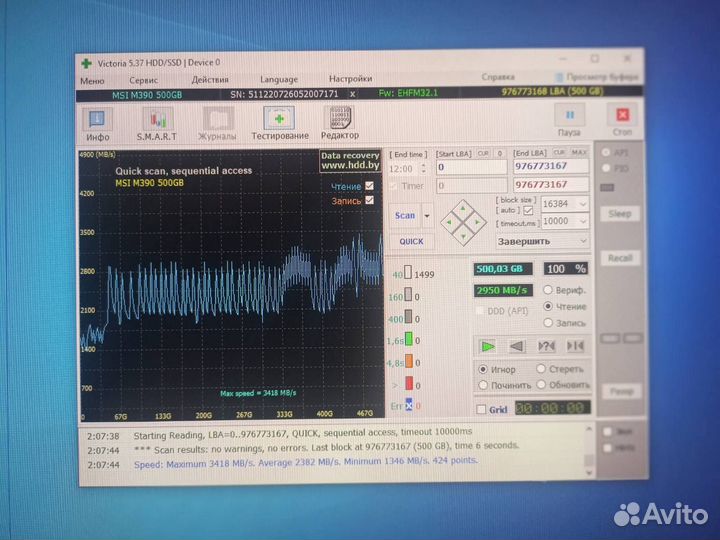Viewport: 720px width, 540px height.
Task: Uncheck the Чтение graph checkbox
Action: click(x=369, y=186)
